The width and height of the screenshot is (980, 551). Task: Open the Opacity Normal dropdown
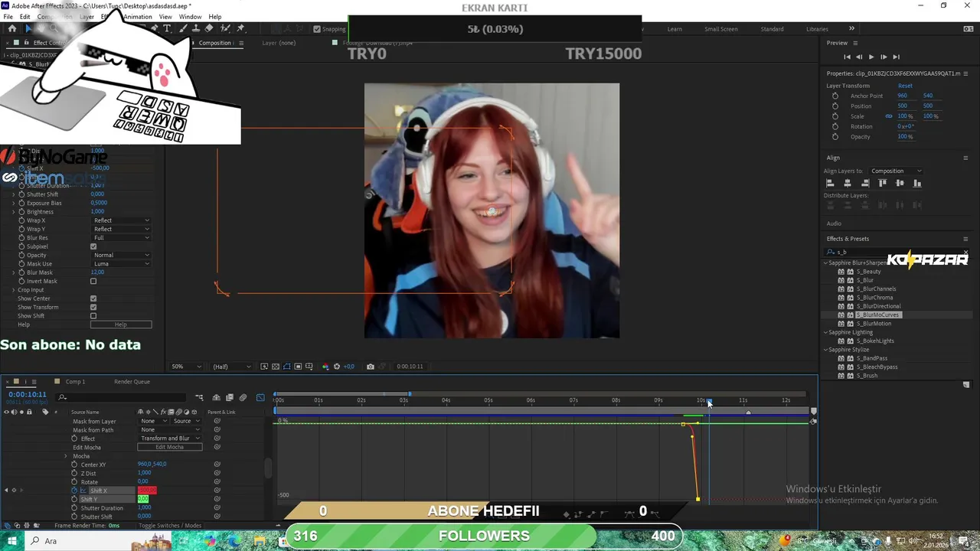coord(121,255)
